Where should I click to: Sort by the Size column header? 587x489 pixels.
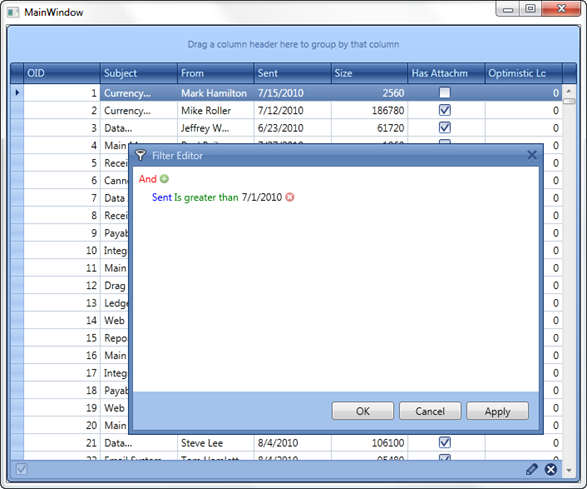click(369, 73)
